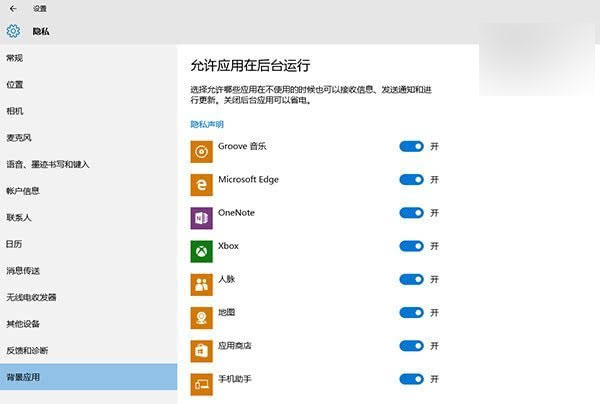Turn off background running for Groove 音乐

tap(411, 146)
